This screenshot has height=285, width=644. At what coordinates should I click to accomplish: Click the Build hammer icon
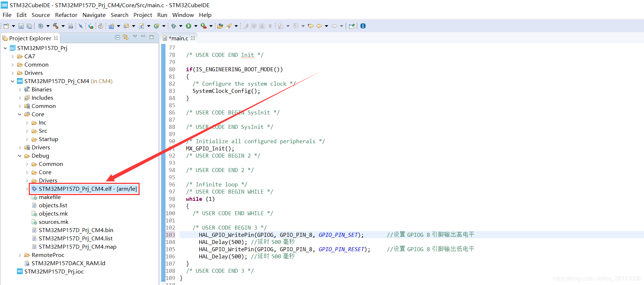coord(55,26)
